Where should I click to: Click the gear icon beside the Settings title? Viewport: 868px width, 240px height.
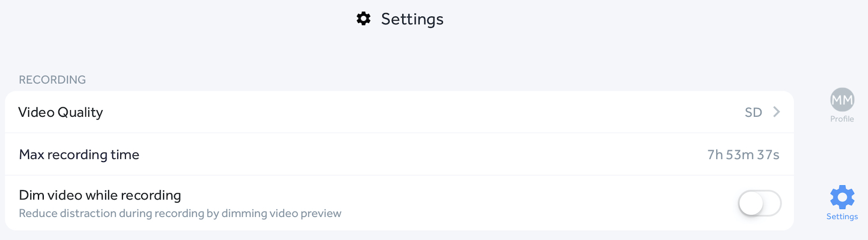point(363,19)
